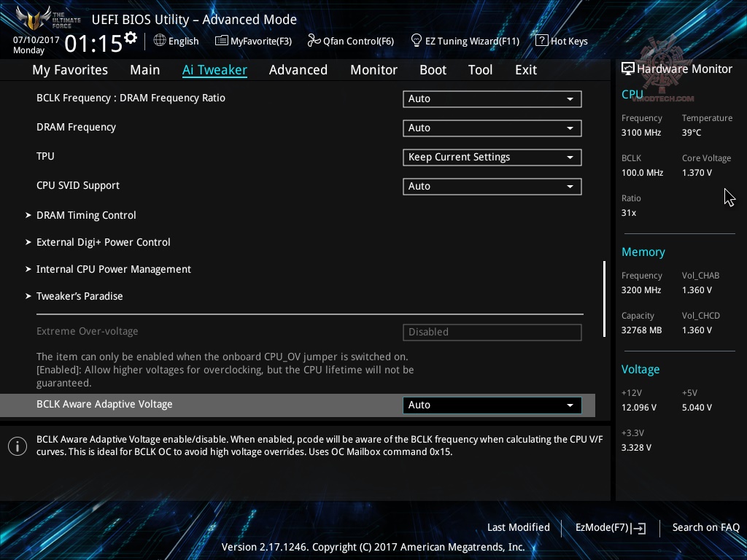Open the DRAM Frequency dropdown
The height and width of the screenshot is (560, 747).
492,128
